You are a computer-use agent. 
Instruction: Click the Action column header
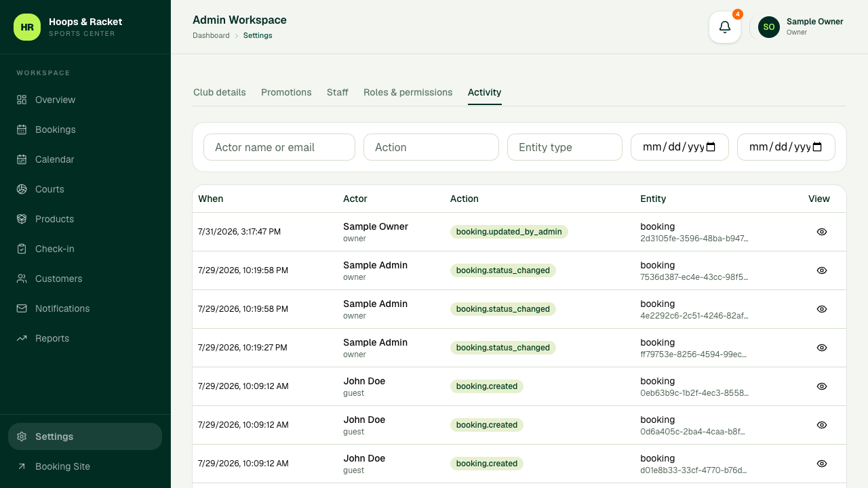(465, 199)
